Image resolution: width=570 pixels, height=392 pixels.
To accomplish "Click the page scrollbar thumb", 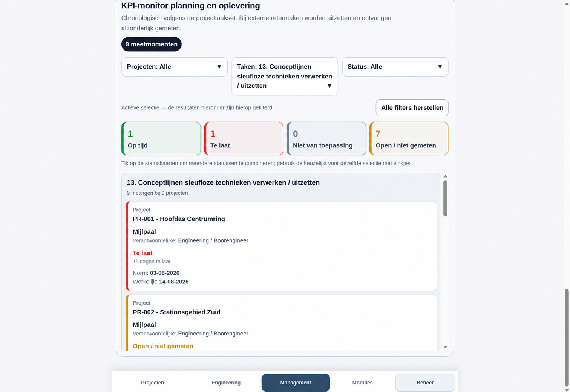I will [x=567, y=338].
